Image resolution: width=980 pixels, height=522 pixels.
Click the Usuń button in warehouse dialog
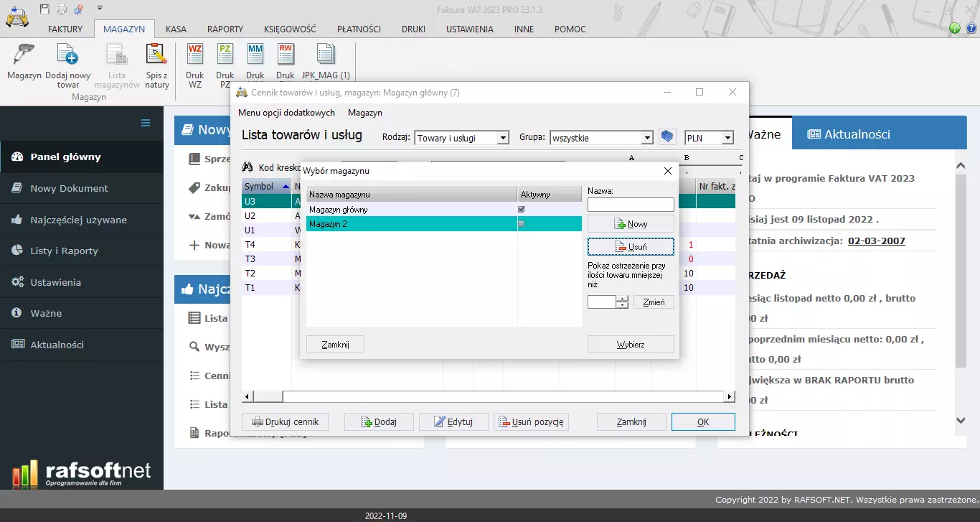(x=631, y=247)
